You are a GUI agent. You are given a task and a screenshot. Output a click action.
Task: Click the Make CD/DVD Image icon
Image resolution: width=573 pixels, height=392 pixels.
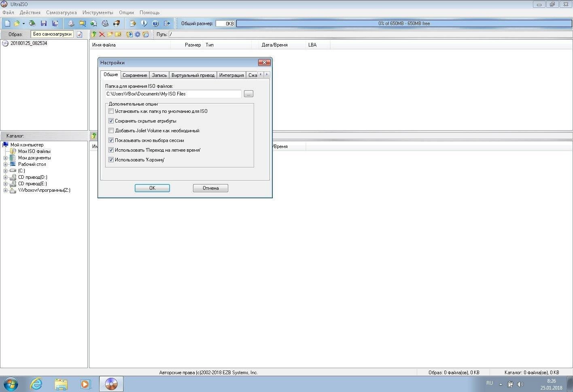[x=71, y=23]
